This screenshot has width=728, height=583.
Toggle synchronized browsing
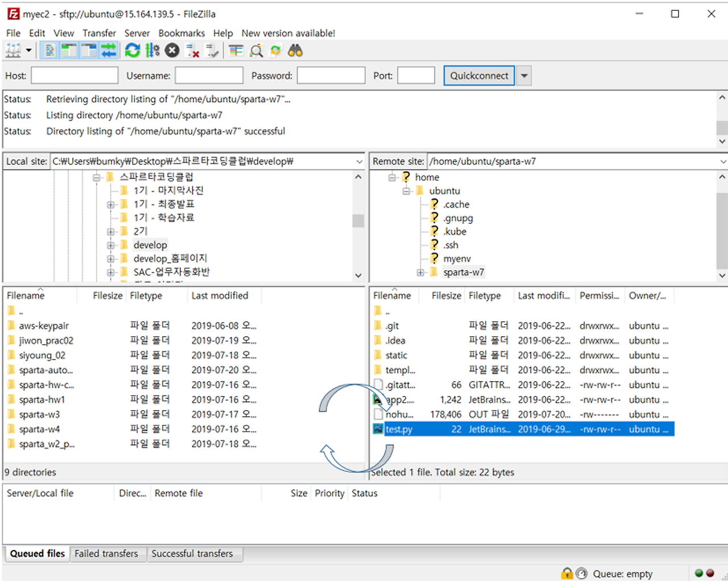276,51
